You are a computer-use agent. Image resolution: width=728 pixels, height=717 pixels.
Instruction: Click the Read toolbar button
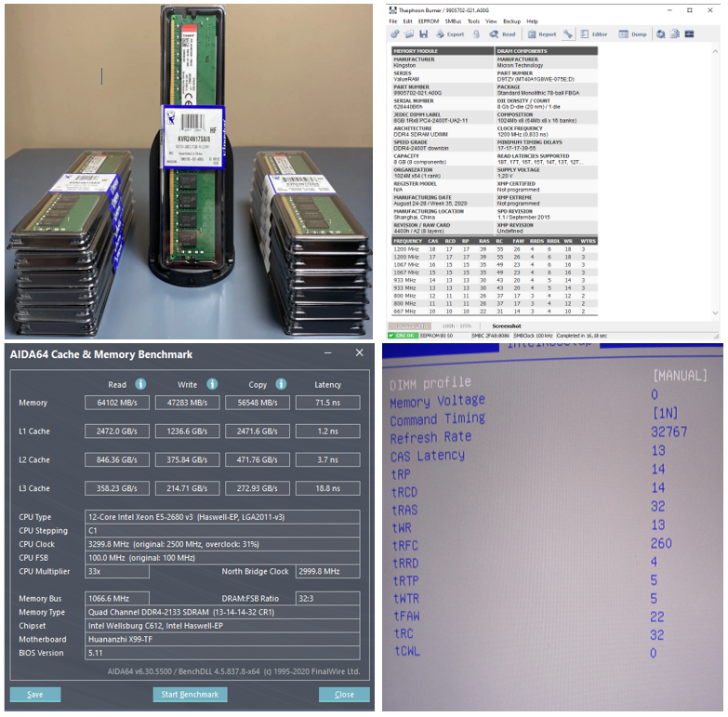(502, 33)
